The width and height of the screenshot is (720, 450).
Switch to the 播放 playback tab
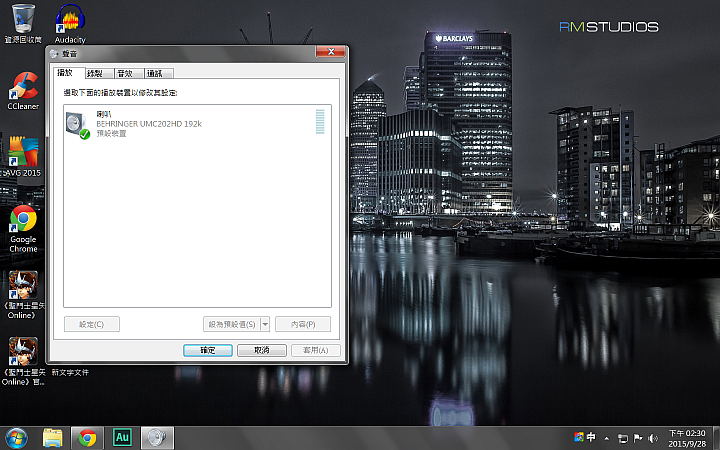click(68, 73)
